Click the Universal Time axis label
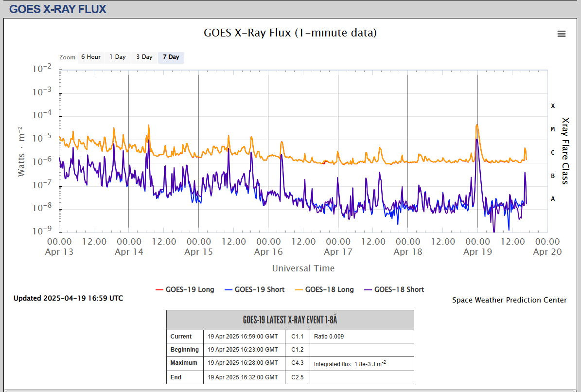Screen dimensions: 581x392 pyautogui.click(x=303, y=268)
